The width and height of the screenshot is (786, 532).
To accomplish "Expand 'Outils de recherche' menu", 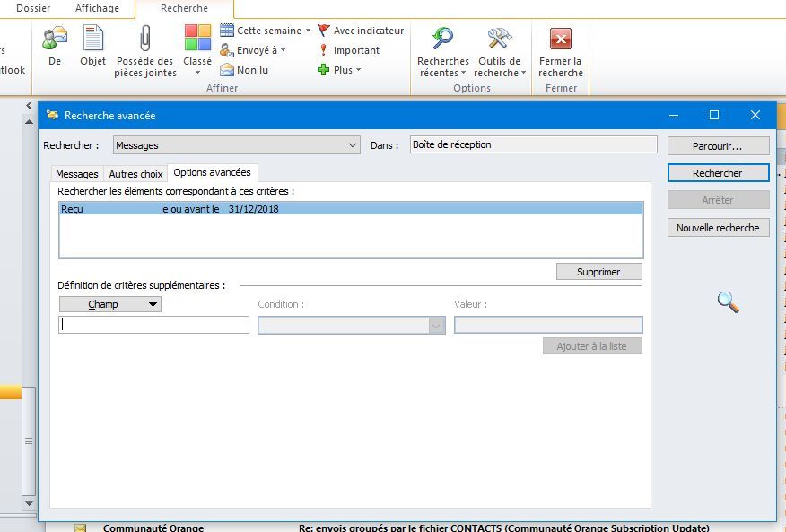I will (499, 52).
